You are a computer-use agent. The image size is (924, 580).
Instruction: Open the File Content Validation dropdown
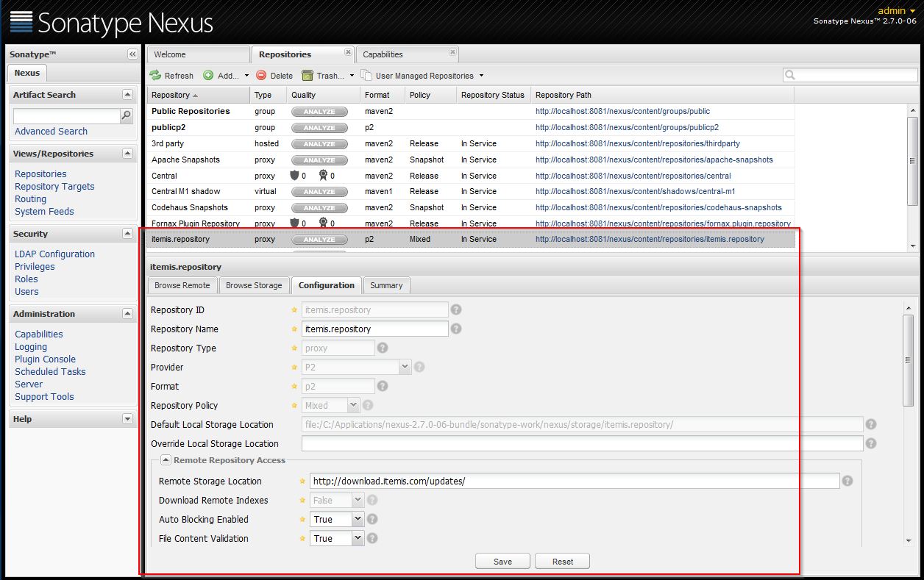(358, 538)
